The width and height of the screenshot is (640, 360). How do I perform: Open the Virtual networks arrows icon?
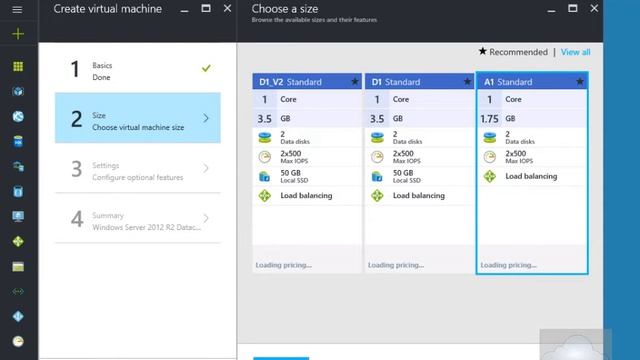pyautogui.click(x=18, y=291)
